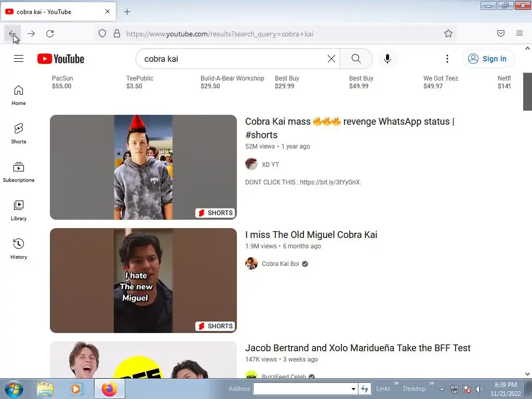Select the cobra kai - YouTube tab
Image resolution: width=532 pixels, height=399 pixels.
58,12
